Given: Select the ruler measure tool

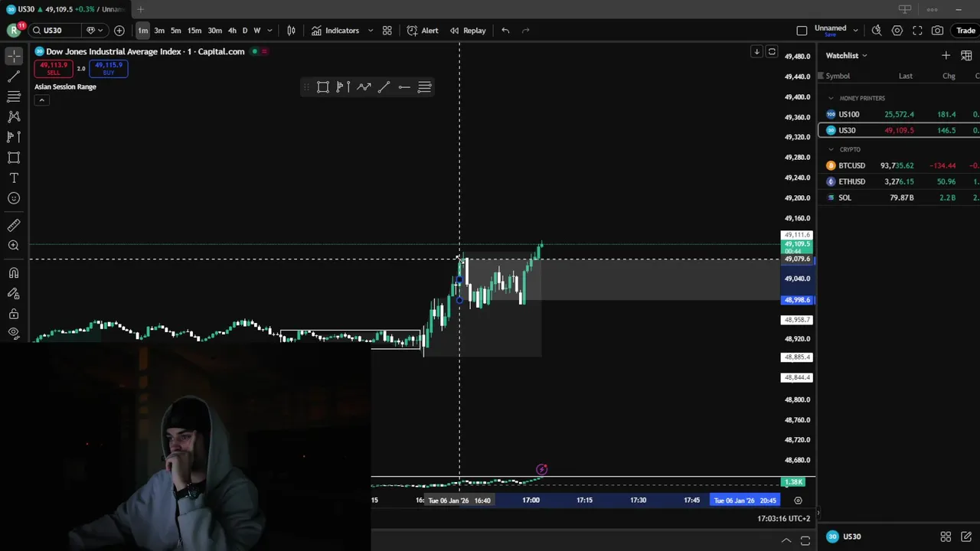Looking at the screenshot, I should tap(14, 225).
